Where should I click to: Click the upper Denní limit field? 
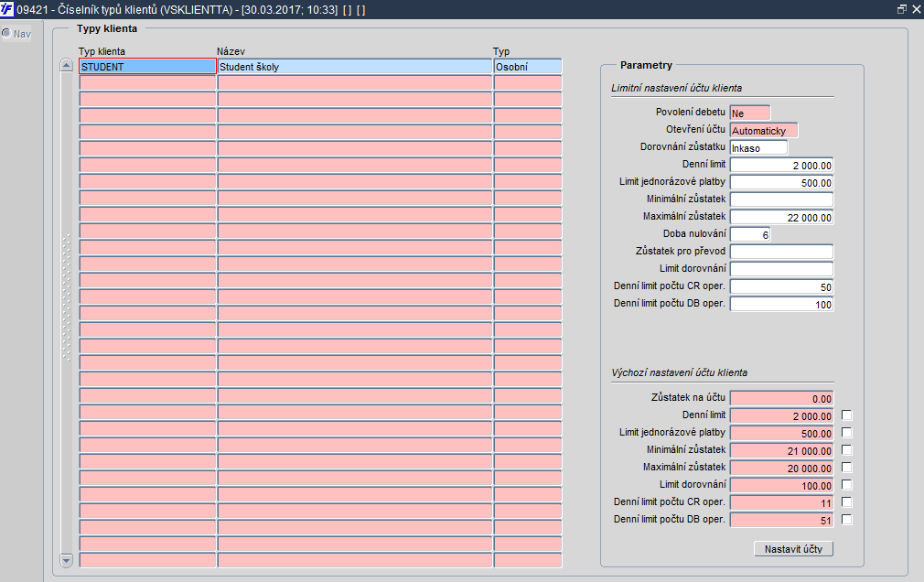(781, 165)
